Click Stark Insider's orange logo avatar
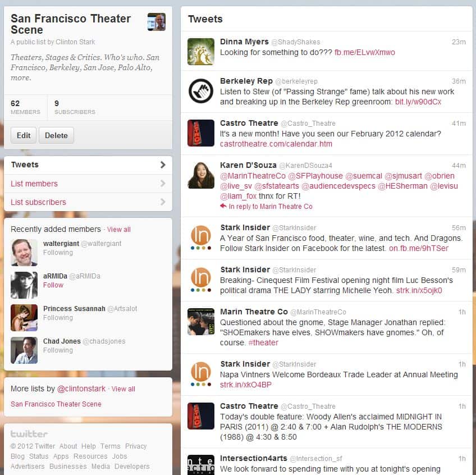This screenshot has height=475, width=476. [200, 237]
